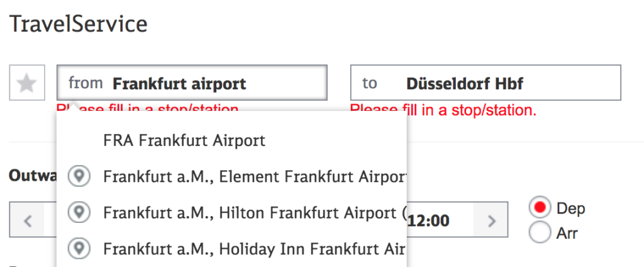Screen dimensions: 644x267
Task: Pick Holiday Inn Frankfurt Airport suggestion
Action: [x=231, y=248]
